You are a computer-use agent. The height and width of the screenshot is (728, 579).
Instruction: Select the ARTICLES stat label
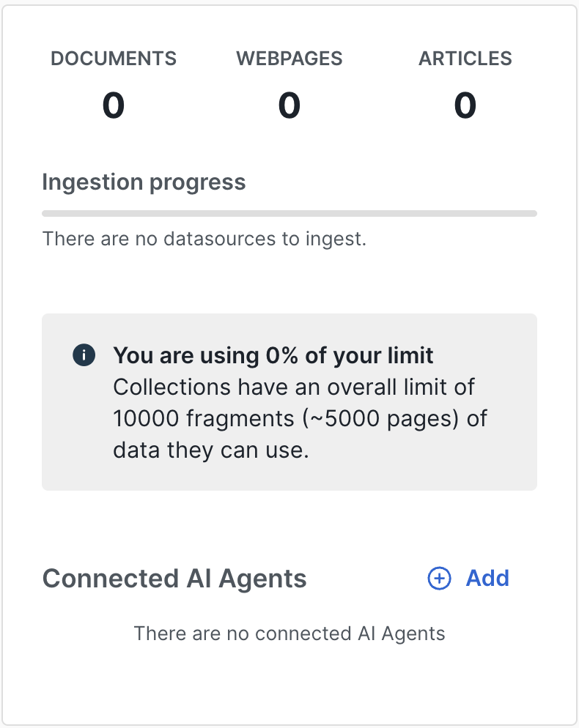[x=465, y=59]
